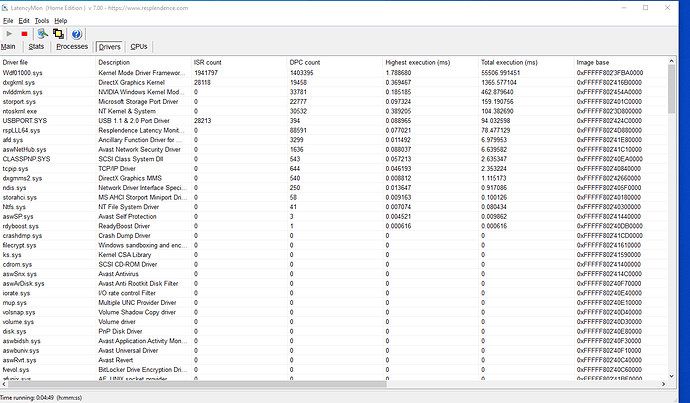Sort by Highest execution (ms) column
The image size is (690, 403).
point(430,62)
